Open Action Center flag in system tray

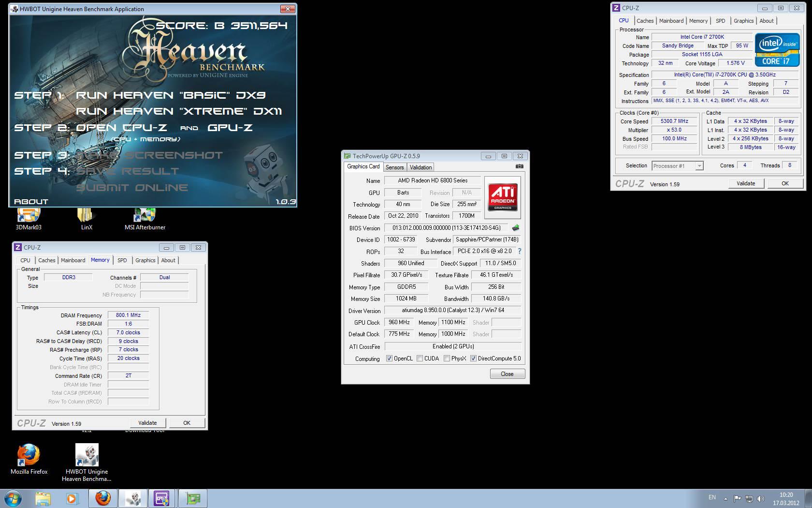pos(737,498)
